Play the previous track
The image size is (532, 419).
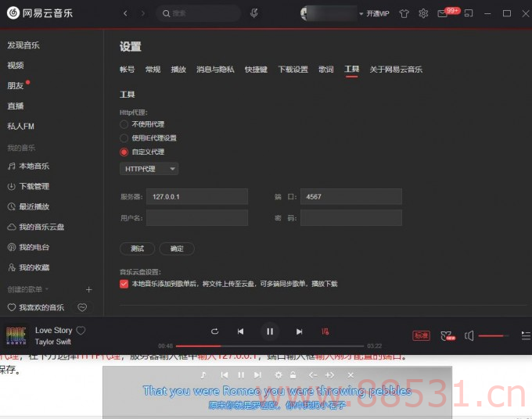(240, 331)
